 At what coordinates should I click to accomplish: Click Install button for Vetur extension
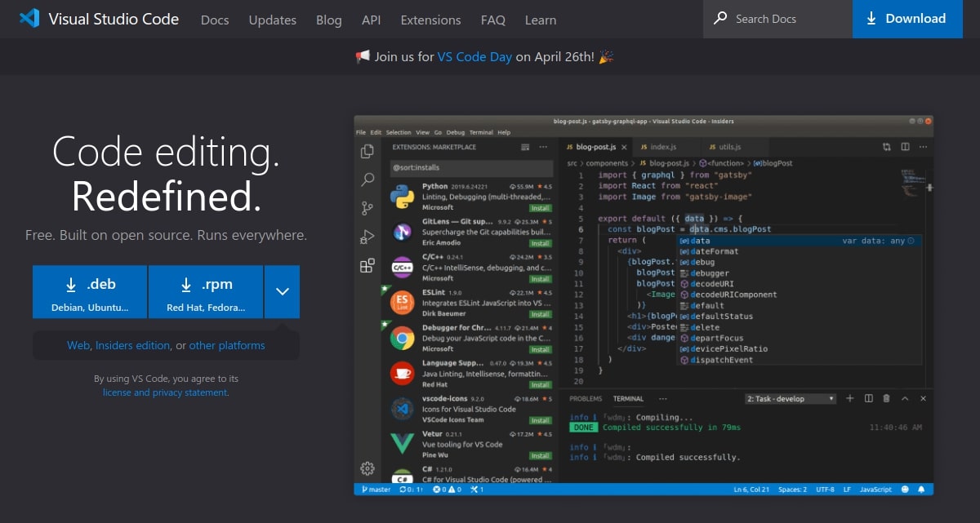coord(540,455)
